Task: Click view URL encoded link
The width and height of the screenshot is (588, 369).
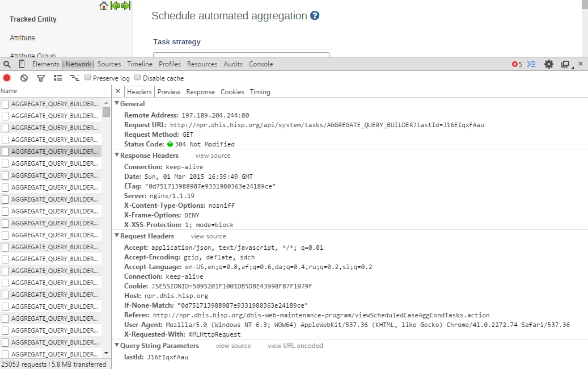Action: click(x=295, y=346)
